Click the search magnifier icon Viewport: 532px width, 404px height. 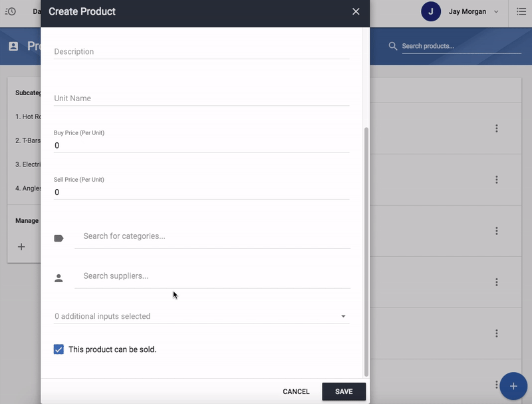click(x=393, y=46)
